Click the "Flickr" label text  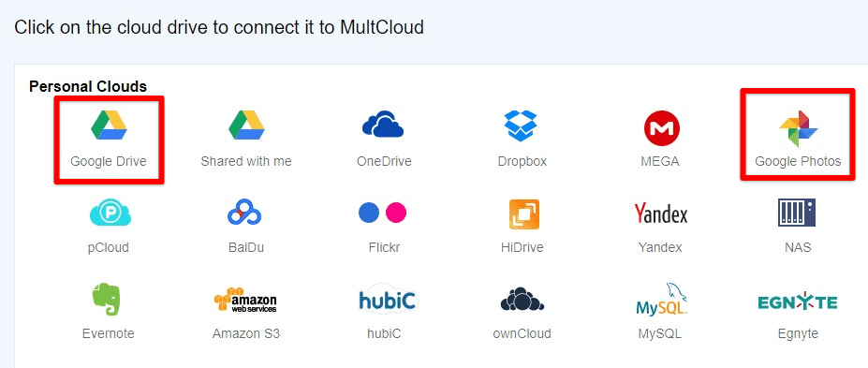point(384,247)
